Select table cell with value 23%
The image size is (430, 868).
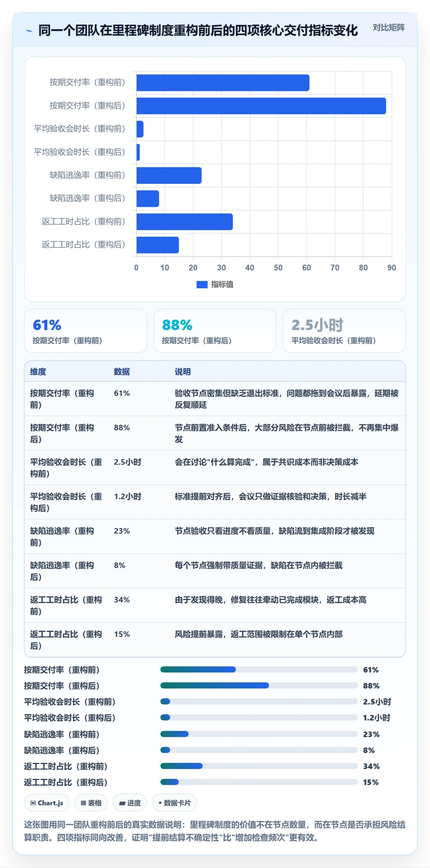coord(122,531)
